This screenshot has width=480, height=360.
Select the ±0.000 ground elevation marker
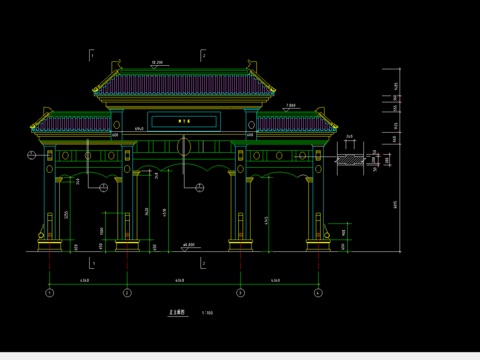point(189,247)
